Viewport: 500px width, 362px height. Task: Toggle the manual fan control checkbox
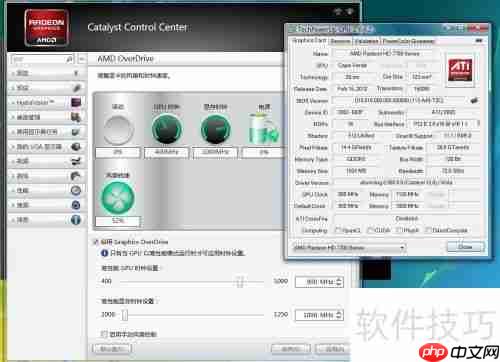[x=104, y=334]
